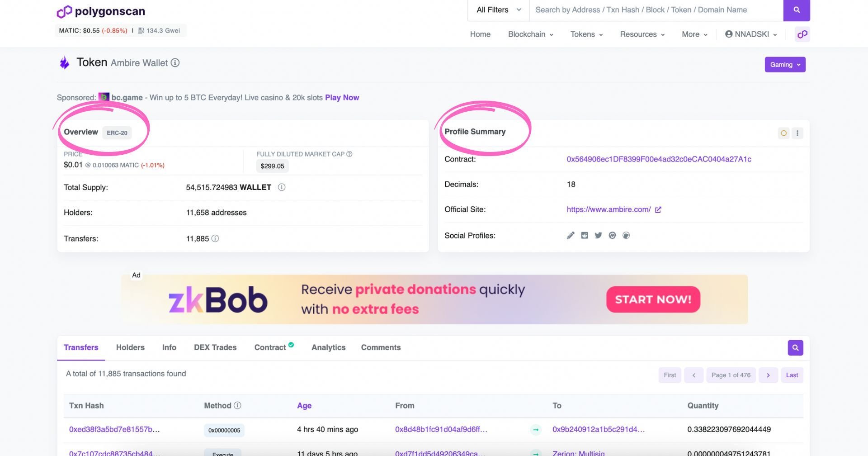Sort by the Age column header
This screenshot has height=456, width=868.
click(304, 406)
